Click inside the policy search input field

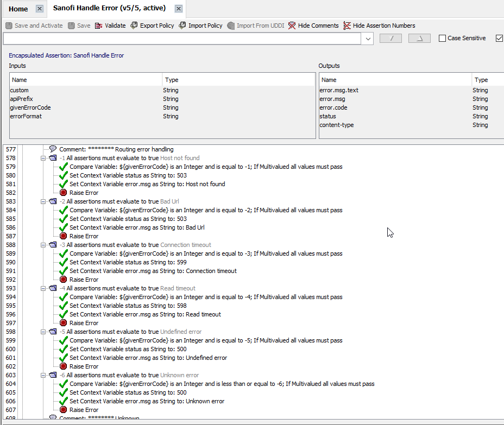(182, 39)
